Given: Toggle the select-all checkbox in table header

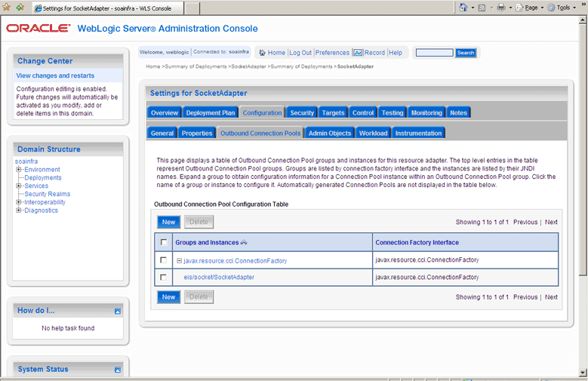Looking at the screenshot, I should (164, 242).
